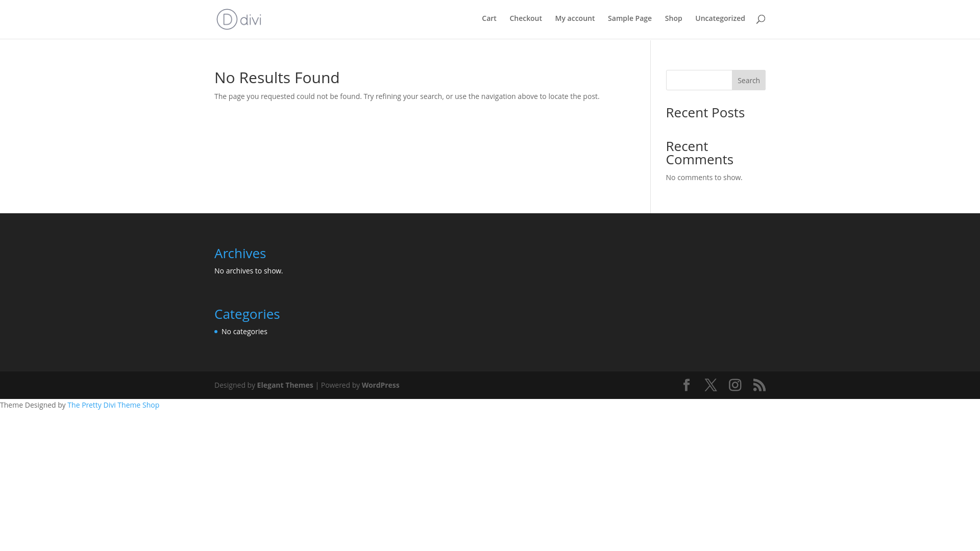
Task: Click the Archives footer heading
Action: coord(240,253)
